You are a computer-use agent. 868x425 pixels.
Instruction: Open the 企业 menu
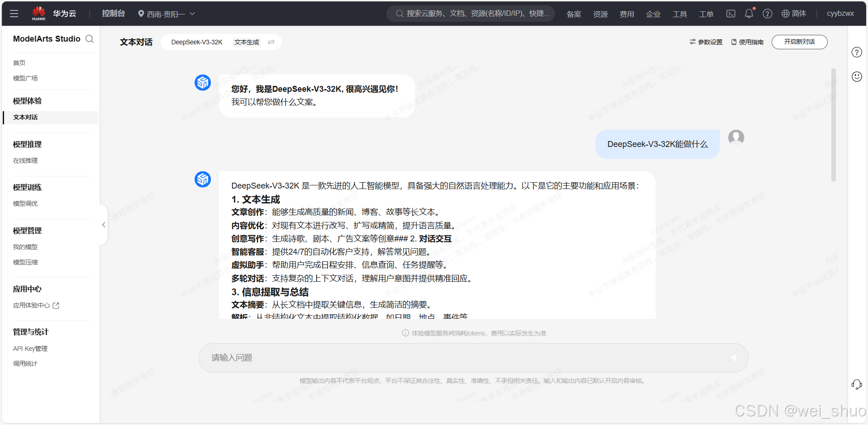(653, 14)
